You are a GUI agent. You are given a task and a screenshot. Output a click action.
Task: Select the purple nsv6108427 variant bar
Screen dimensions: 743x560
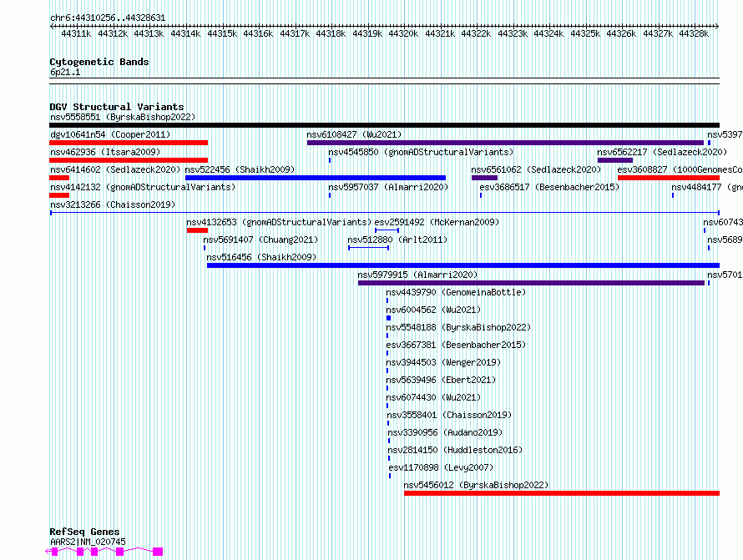coord(506,143)
